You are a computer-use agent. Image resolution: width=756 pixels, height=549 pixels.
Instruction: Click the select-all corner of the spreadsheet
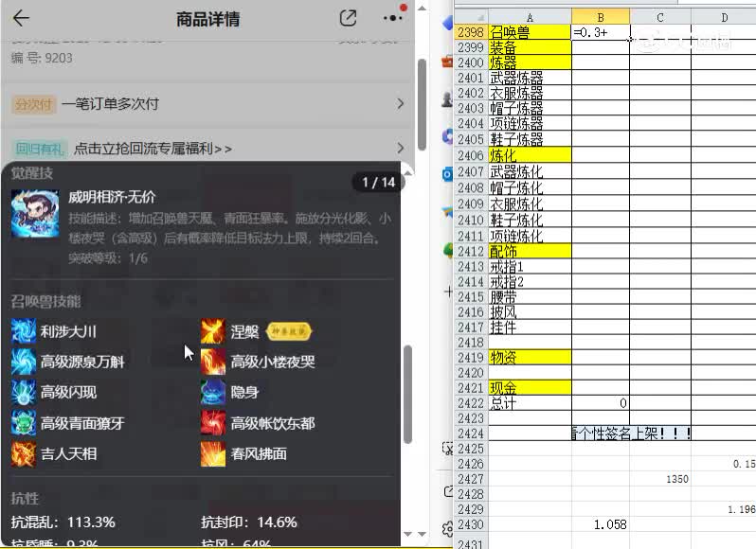coord(471,18)
